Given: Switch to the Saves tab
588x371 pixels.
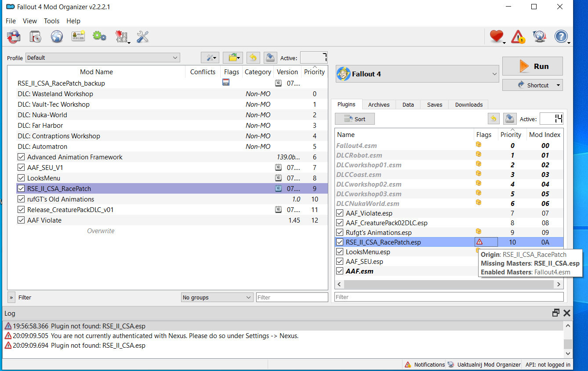Looking at the screenshot, I should point(435,104).
